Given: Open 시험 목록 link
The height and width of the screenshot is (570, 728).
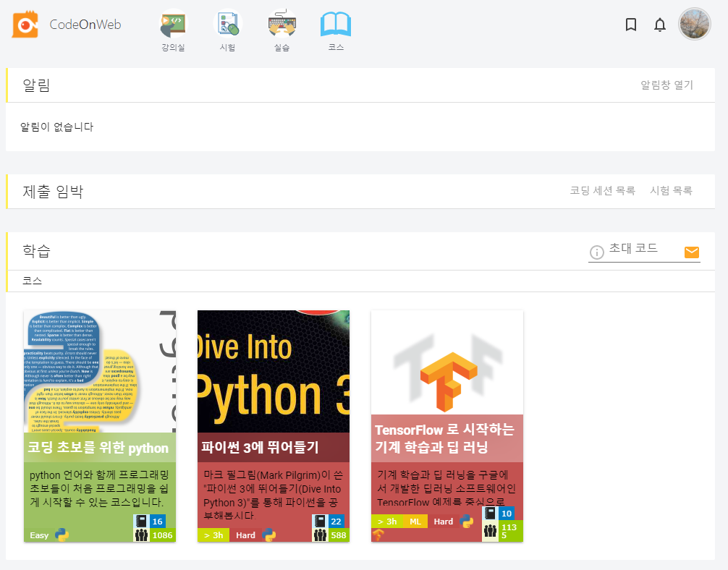Looking at the screenshot, I should pyautogui.click(x=671, y=191).
